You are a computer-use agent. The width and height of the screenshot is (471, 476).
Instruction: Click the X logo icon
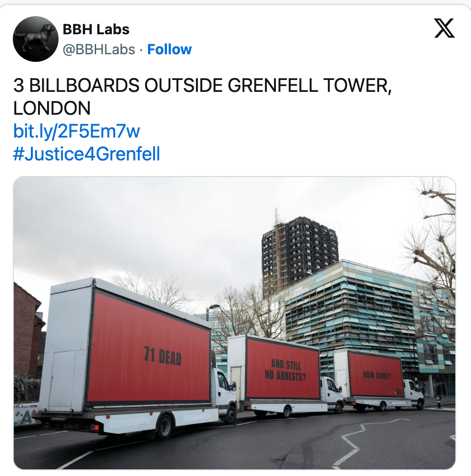444,28
